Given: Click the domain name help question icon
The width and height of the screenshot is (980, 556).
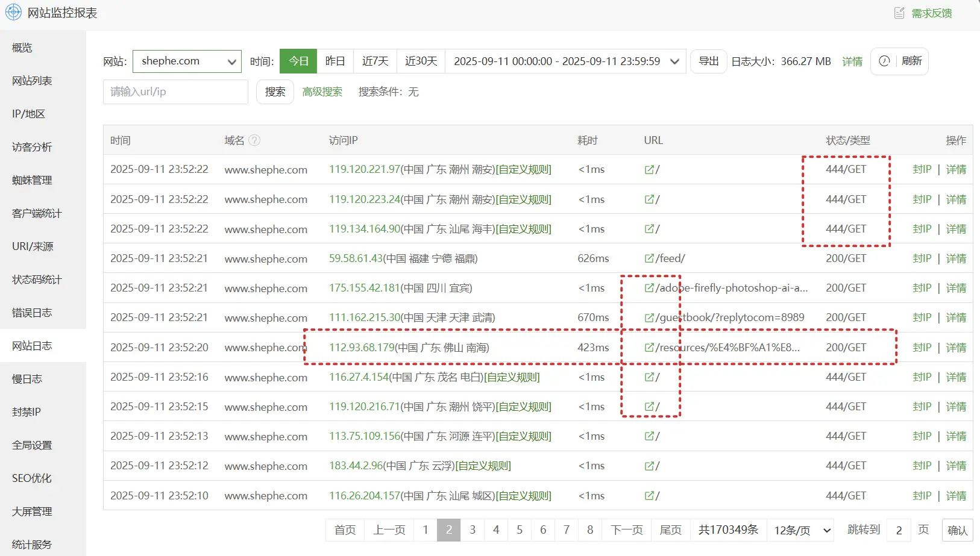Looking at the screenshot, I should coord(254,140).
